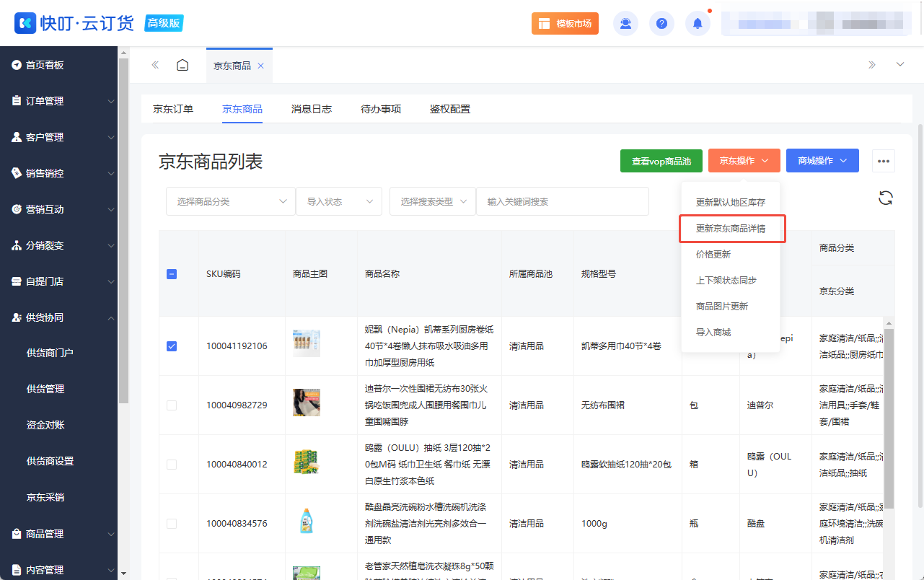The width and height of the screenshot is (924, 580).
Task: Click the 查看vop商品池 button
Action: click(661, 161)
